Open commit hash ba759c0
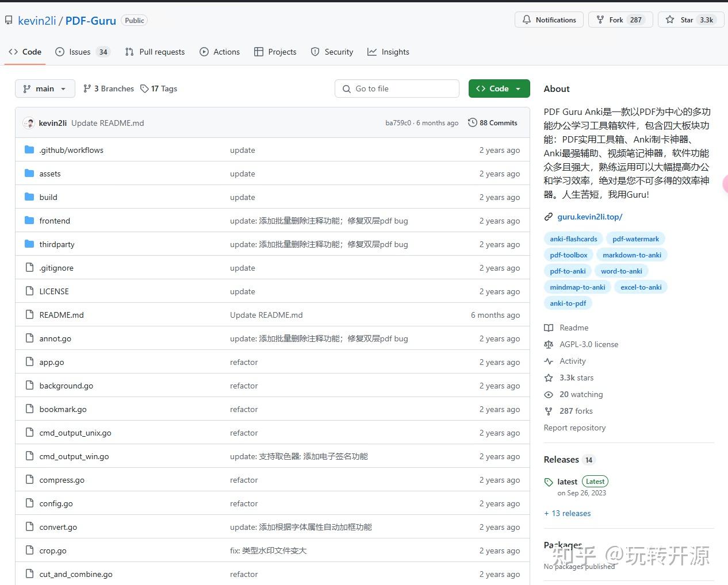 pyautogui.click(x=398, y=123)
